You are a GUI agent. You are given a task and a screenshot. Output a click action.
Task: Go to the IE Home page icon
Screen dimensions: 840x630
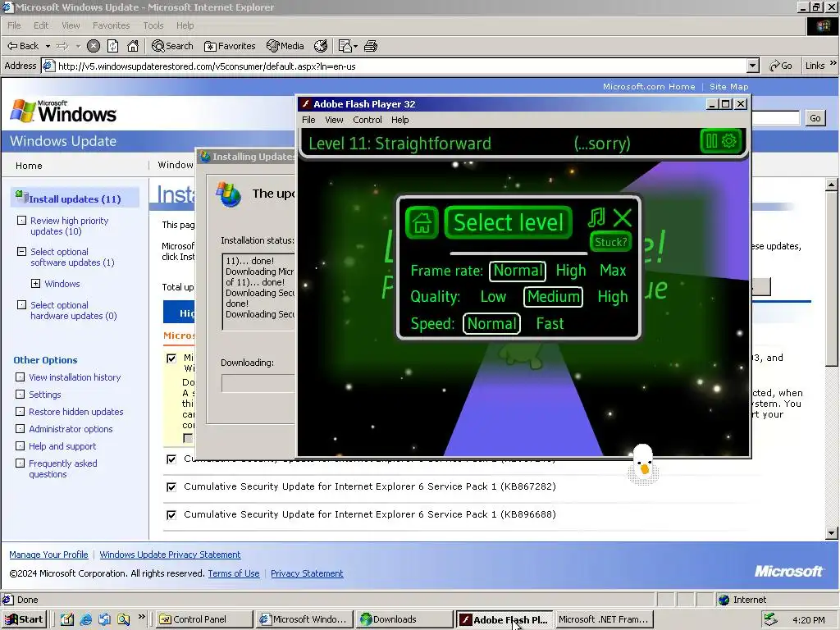[x=133, y=46]
